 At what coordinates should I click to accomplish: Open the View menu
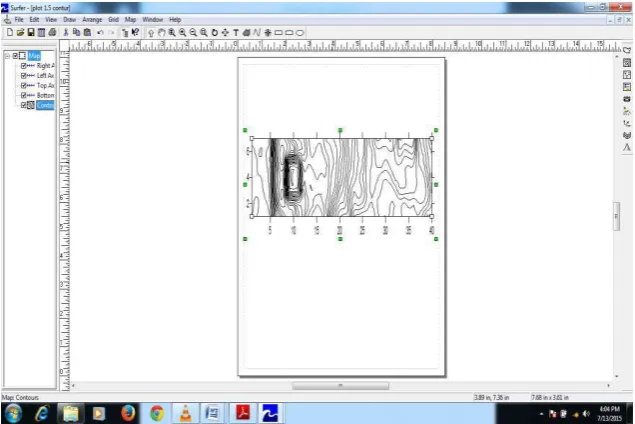pos(51,19)
